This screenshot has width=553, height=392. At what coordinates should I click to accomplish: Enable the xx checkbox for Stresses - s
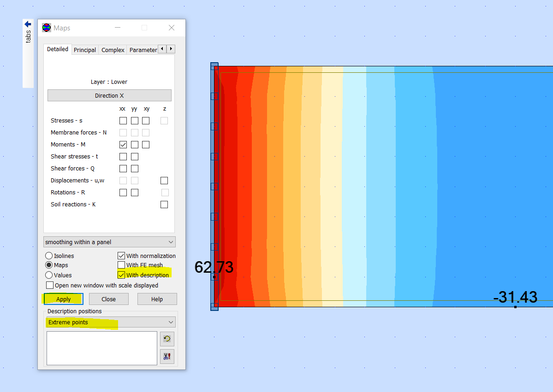123,120
